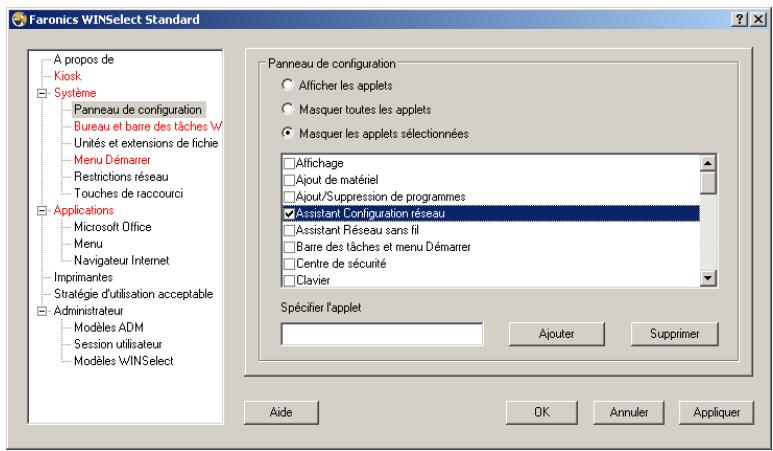Open Menu Démarrer settings in tree
Viewport: 773px width, 451px height.
pyautogui.click(x=112, y=160)
